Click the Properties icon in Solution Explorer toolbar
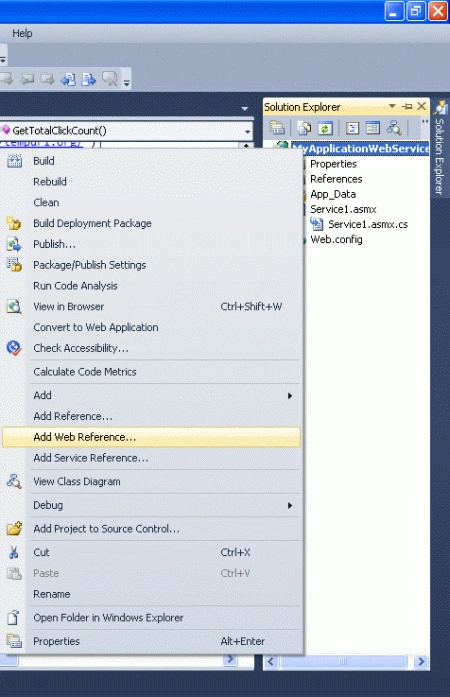This screenshot has width=450, height=697. tap(277, 128)
